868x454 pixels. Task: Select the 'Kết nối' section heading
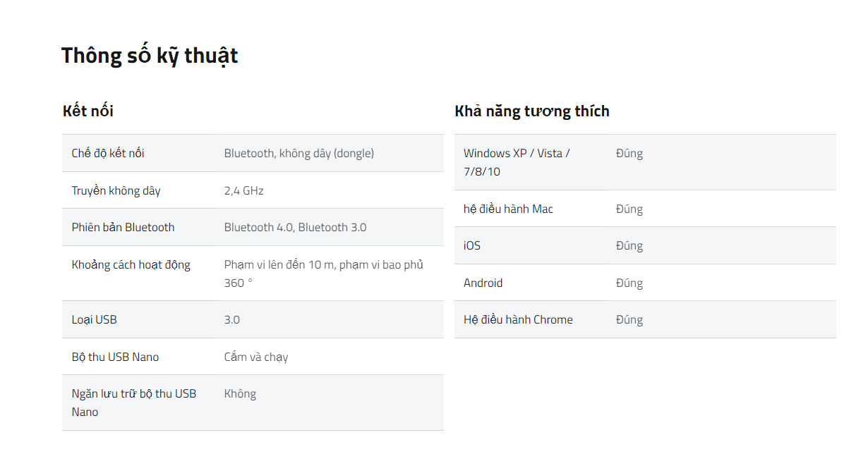88,111
